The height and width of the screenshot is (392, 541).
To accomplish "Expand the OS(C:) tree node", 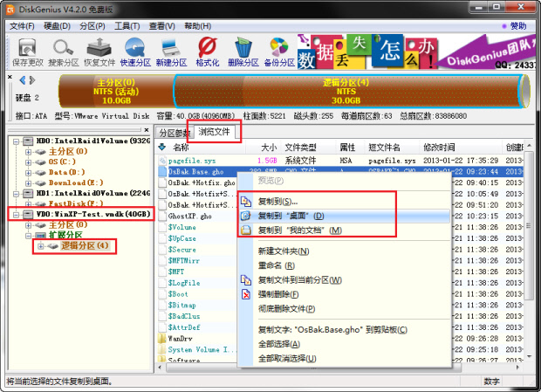I will (28, 162).
